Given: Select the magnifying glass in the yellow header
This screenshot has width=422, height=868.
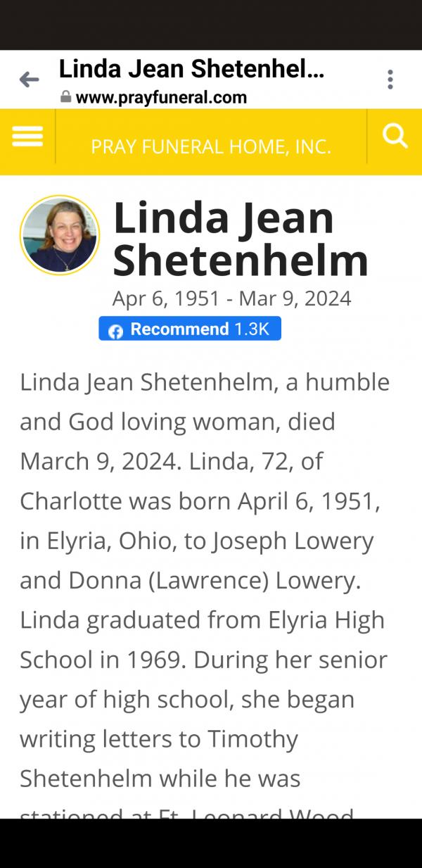Looking at the screenshot, I should point(395,135).
